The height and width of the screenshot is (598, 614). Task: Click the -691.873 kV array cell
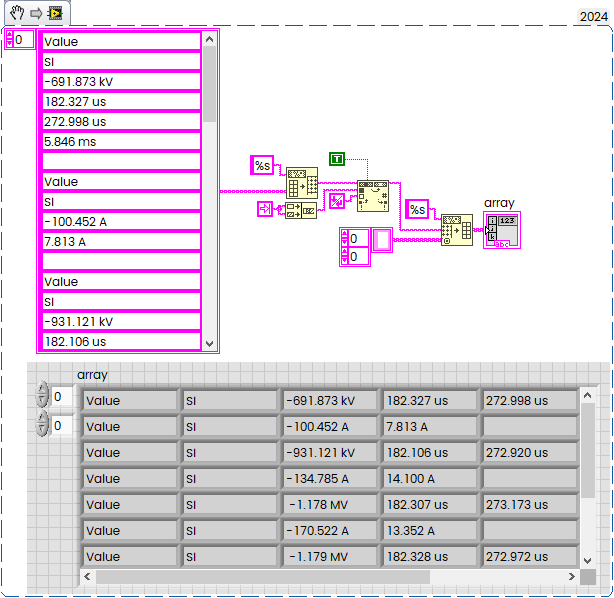pos(329,401)
